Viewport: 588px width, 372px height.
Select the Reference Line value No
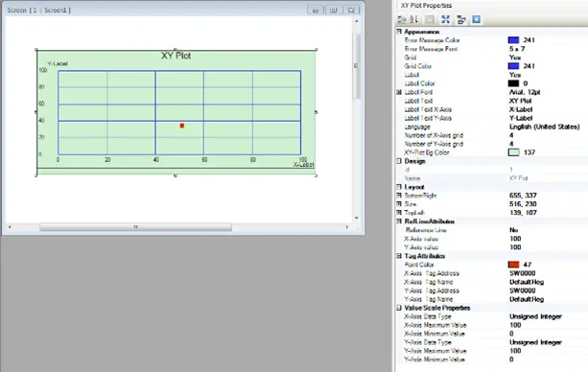514,229
